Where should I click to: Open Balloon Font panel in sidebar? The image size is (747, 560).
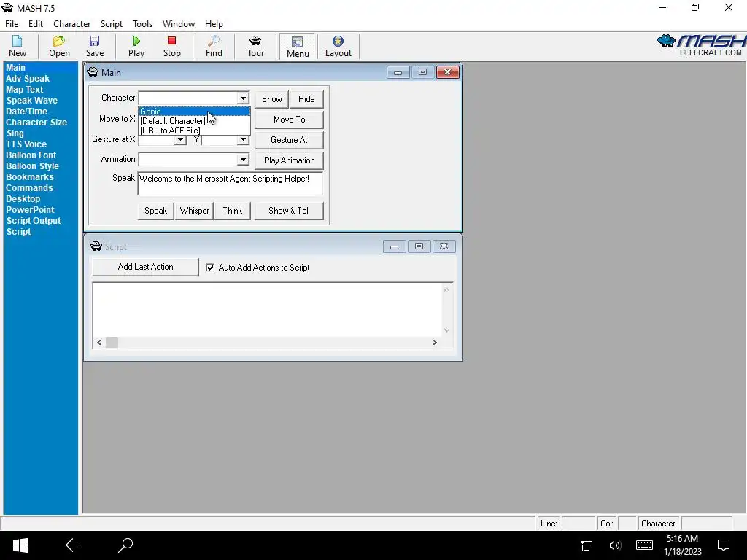click(31, 155)
